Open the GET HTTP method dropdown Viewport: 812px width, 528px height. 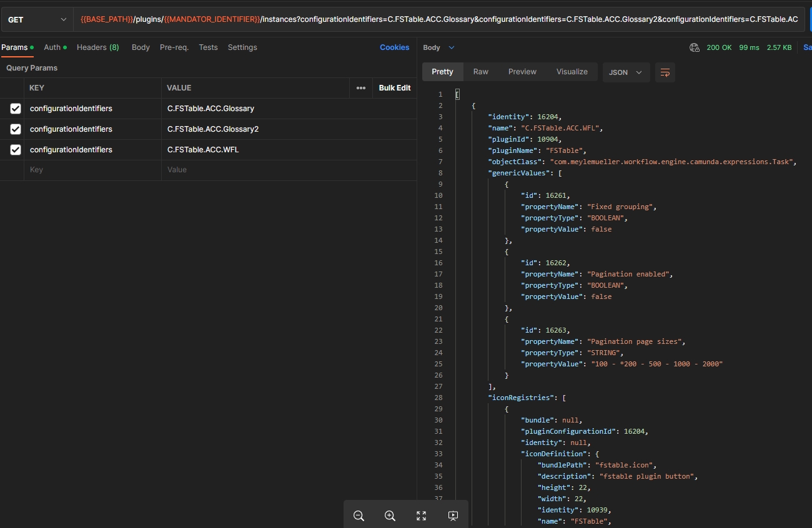(x=37, y=20)
